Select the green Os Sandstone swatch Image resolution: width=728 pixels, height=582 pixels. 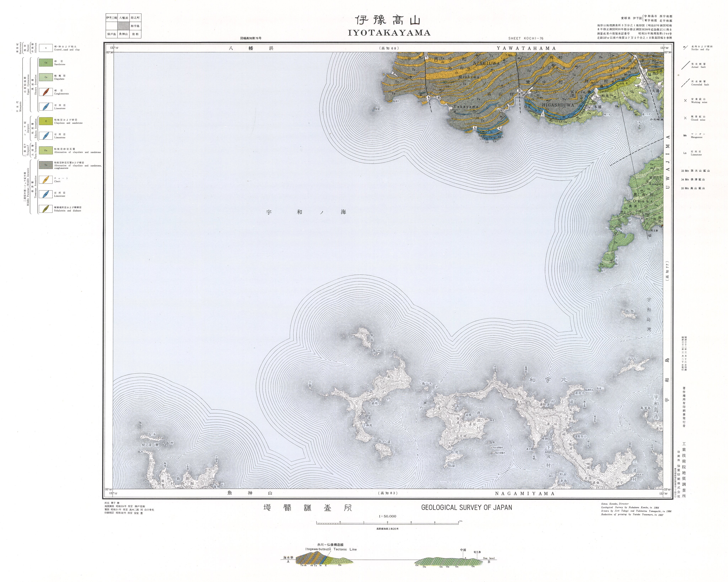(45, 63)
